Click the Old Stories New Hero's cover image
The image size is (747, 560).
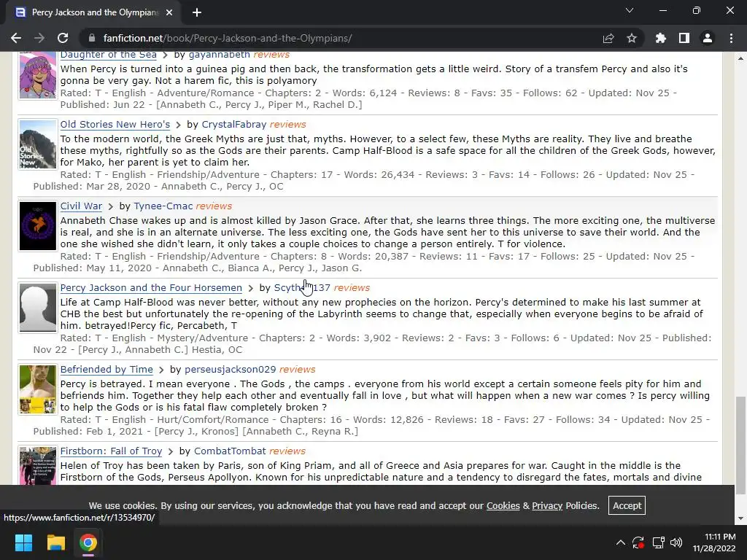click(38, 144)
